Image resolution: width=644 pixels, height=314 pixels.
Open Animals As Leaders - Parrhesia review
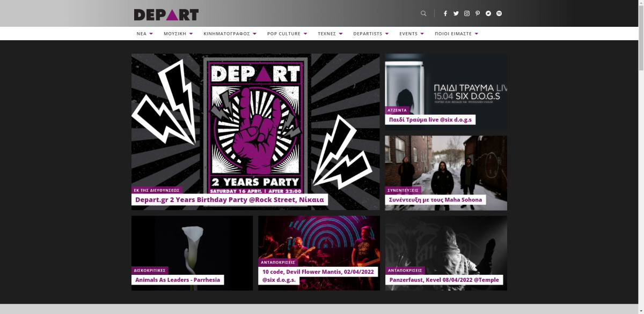pos(177,280)
